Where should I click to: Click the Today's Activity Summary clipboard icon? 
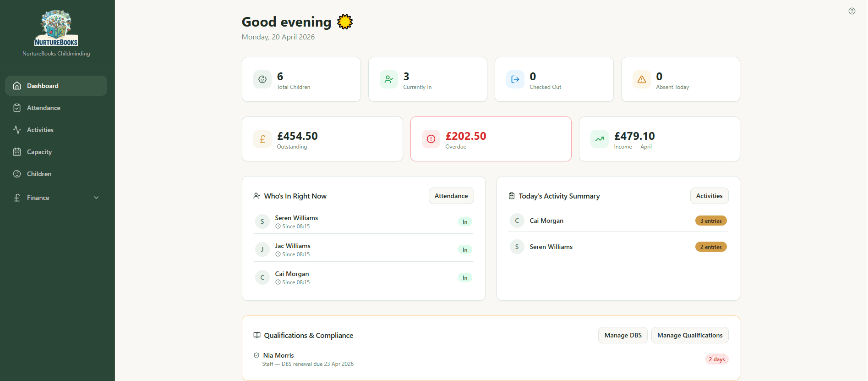512,196
